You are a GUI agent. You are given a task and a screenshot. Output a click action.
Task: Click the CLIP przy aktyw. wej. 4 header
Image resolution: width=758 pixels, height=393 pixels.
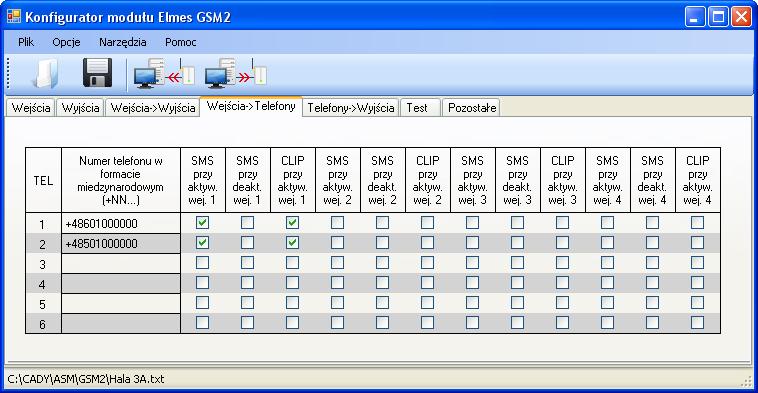(x=698, y=180)
